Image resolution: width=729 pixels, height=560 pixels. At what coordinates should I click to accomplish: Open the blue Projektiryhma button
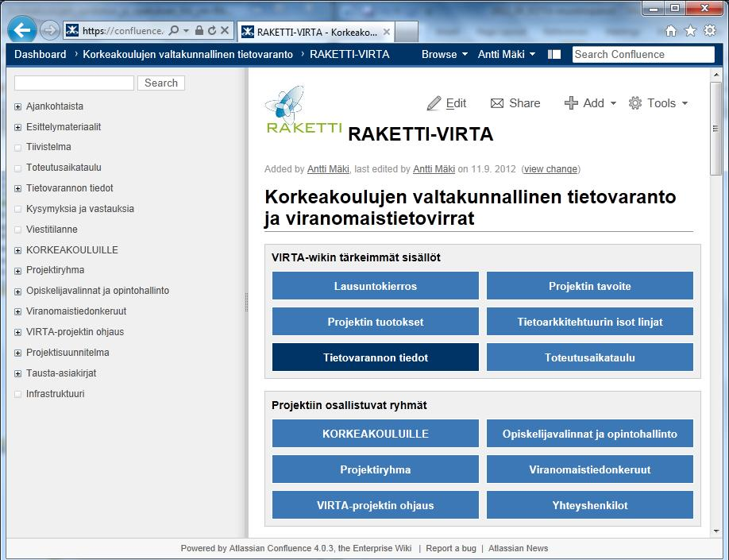[375, 469]
